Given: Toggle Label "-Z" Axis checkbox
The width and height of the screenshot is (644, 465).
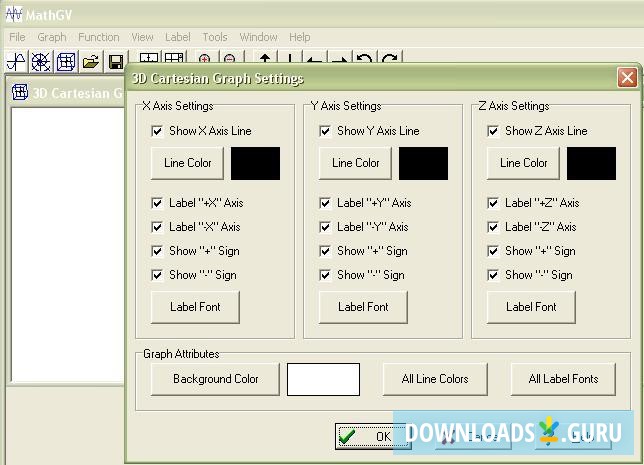Looking at the screenshot, I should (x=493, y=227).
